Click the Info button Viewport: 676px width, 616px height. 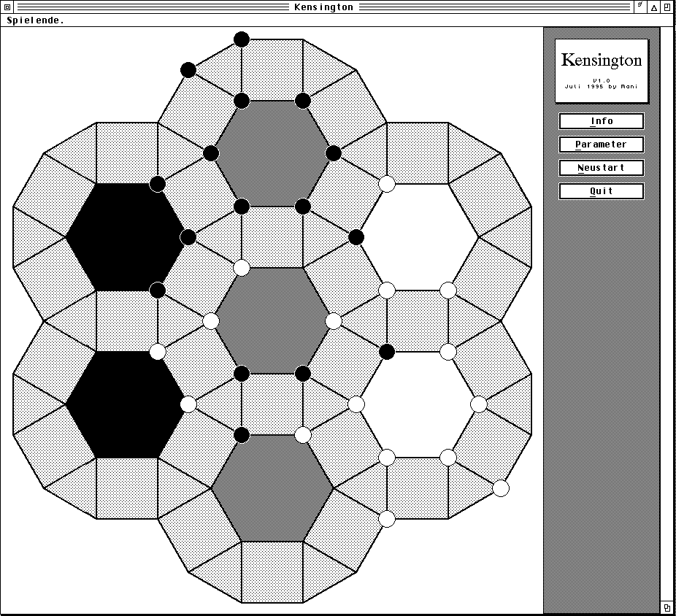tap(602, 121)
